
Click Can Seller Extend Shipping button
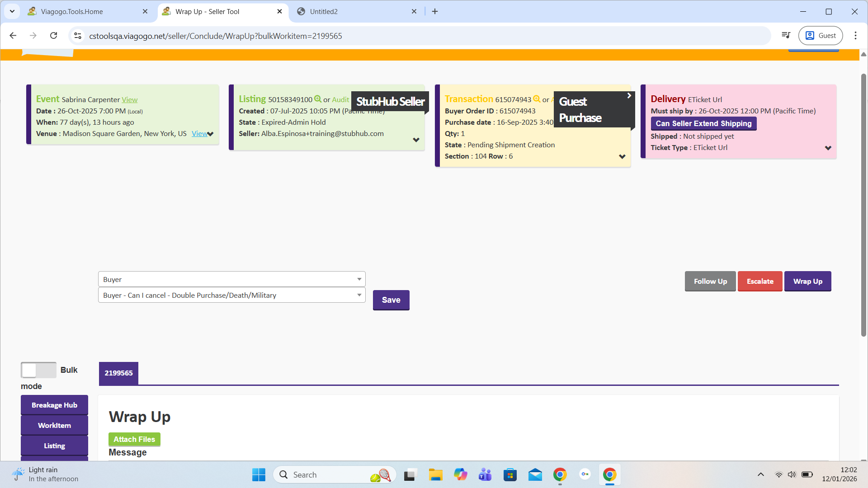[703, 123]
